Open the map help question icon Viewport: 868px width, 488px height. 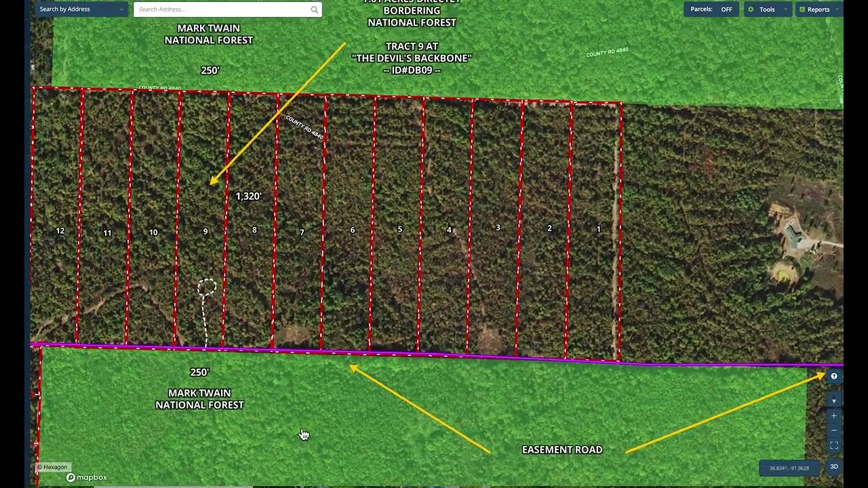click(834, 376)
